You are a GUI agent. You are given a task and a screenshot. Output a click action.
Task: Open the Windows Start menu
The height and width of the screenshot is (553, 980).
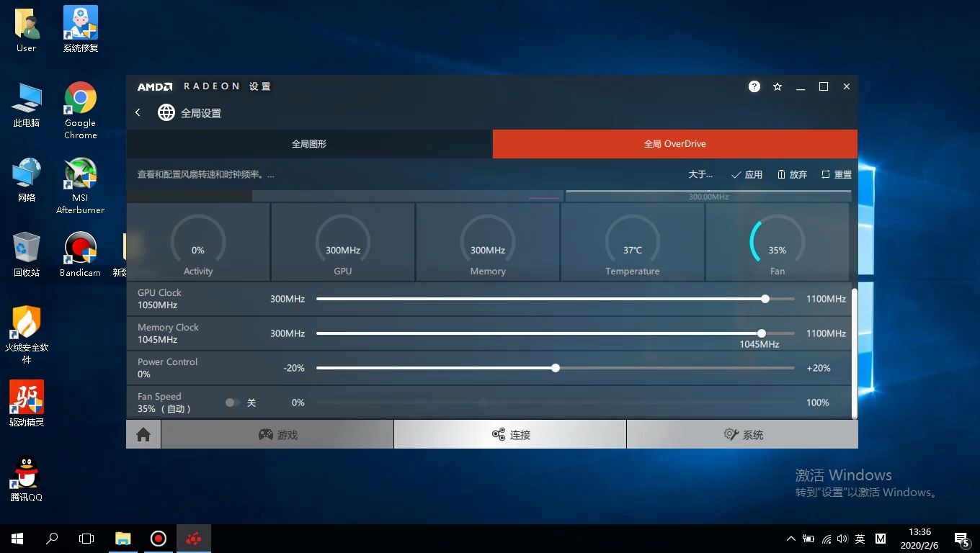point(17,539)
